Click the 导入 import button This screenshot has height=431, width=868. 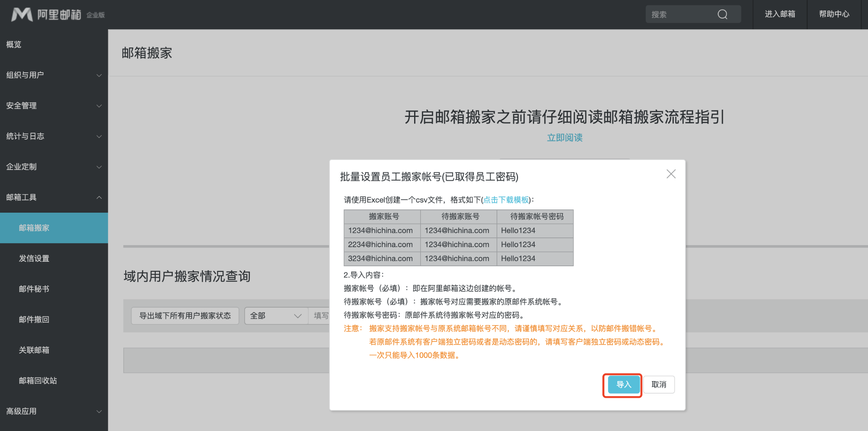[623, 384]
